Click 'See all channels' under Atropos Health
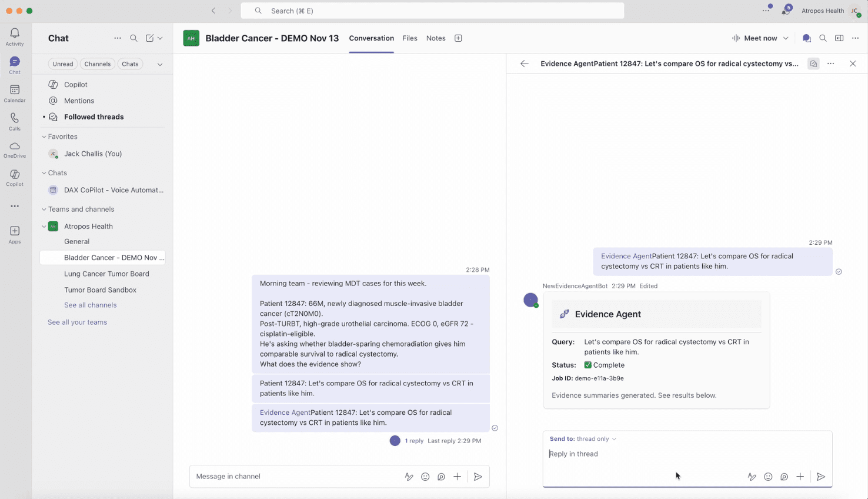Viewport: 868px width, 499px height. pyautogui.click(x=90, y=305)
